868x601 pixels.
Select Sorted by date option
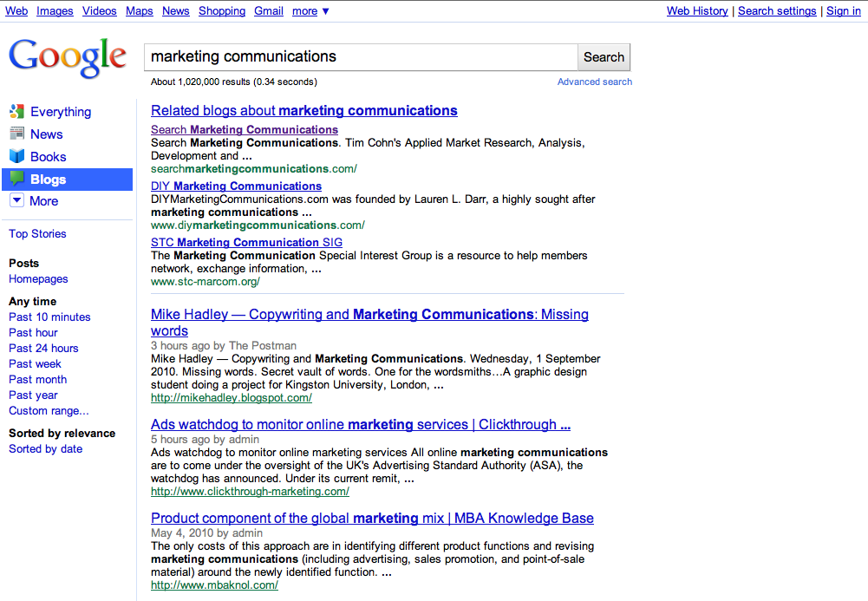[x=45, y=449]
